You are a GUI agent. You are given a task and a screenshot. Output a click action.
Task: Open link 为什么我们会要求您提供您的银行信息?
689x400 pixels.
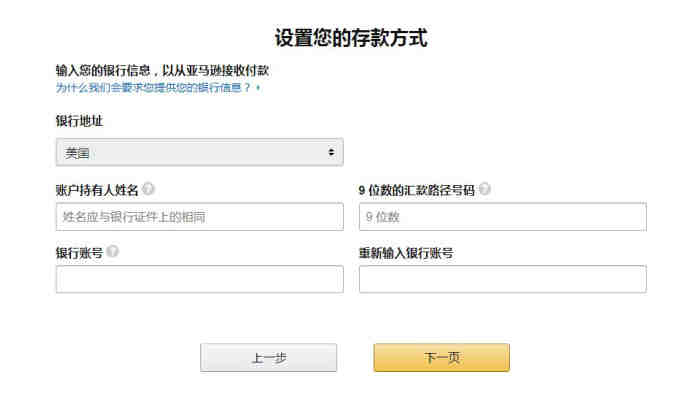coord(153,88)
